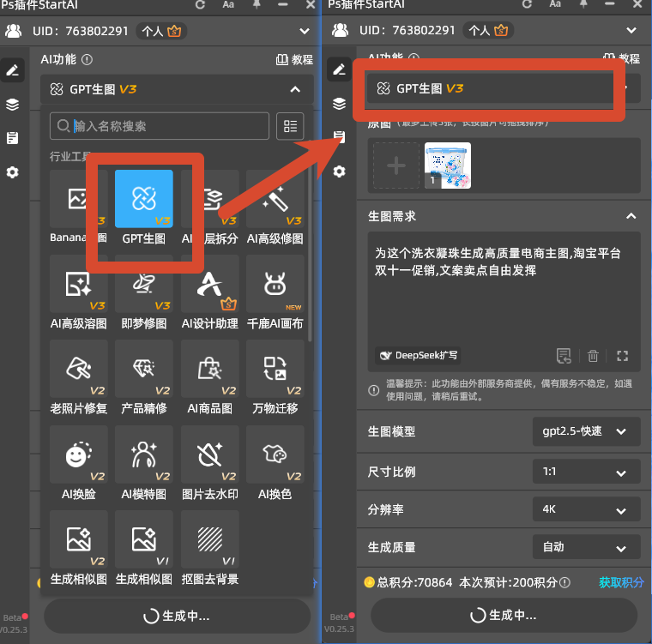The height and width of the screenshot is (644, 652).
Task: Click the add image plus placeholder
Action: (396, 166)
